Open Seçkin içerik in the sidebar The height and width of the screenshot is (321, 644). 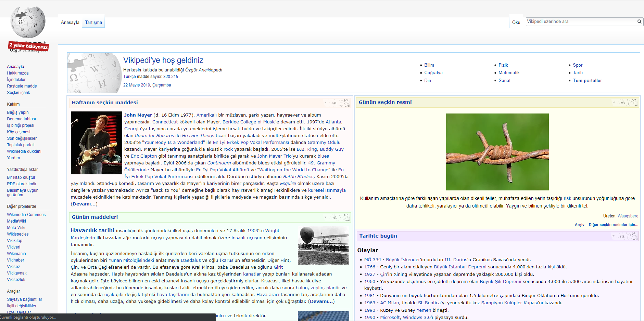18,93
